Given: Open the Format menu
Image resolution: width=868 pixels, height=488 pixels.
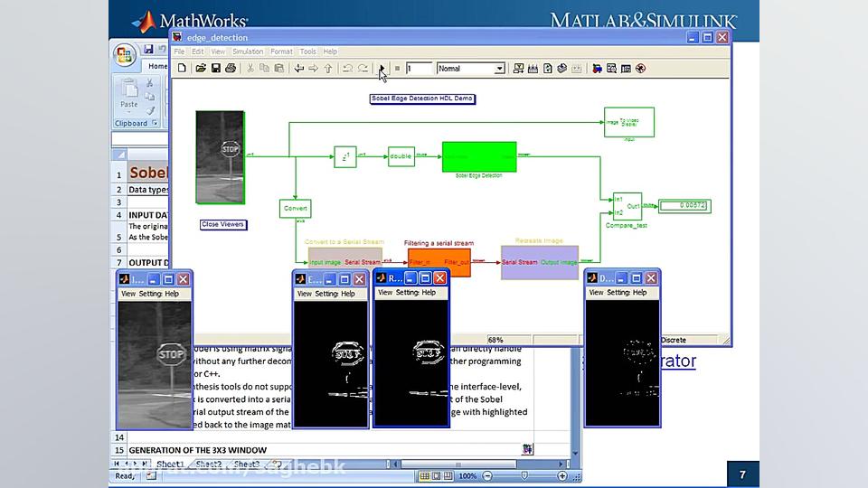Looking at the screenshot, I should point(281,52).
